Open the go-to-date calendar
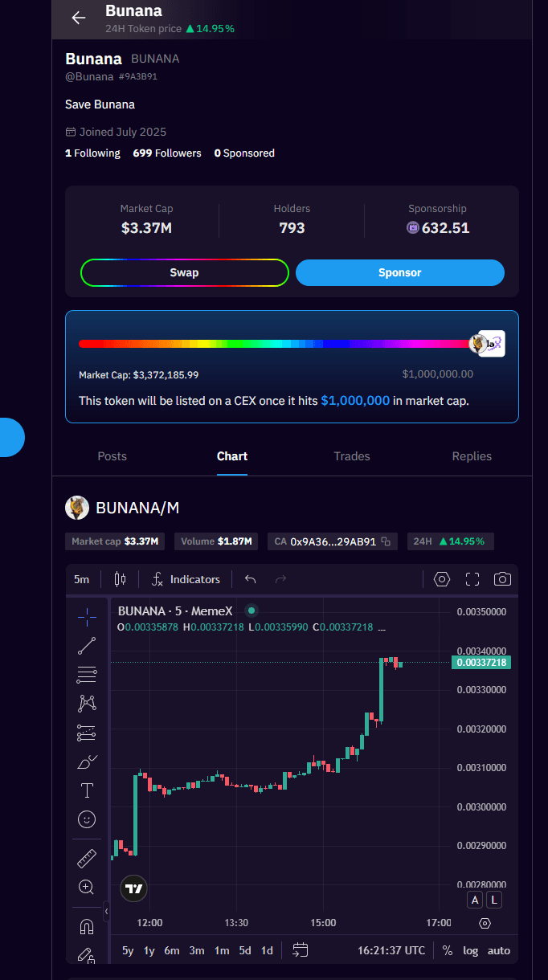 click(300, 950)
